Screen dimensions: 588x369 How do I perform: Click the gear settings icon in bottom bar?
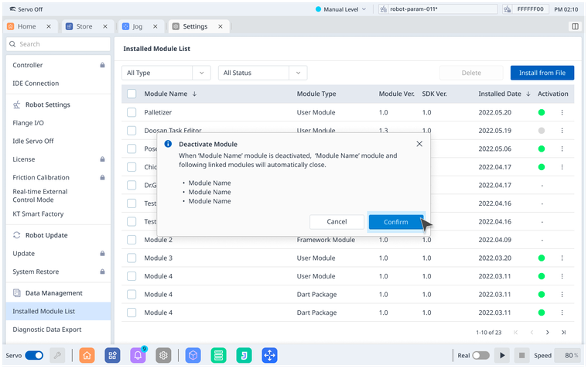[163, 355]
